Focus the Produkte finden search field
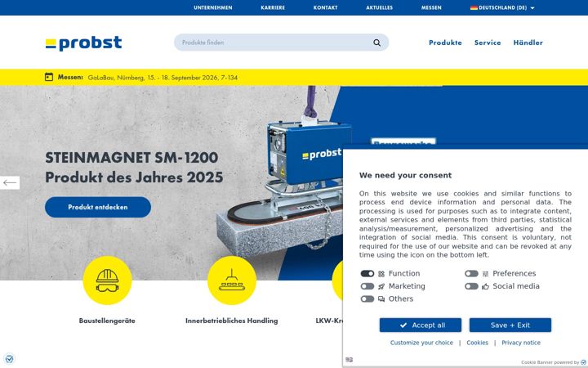 [281, 43]
